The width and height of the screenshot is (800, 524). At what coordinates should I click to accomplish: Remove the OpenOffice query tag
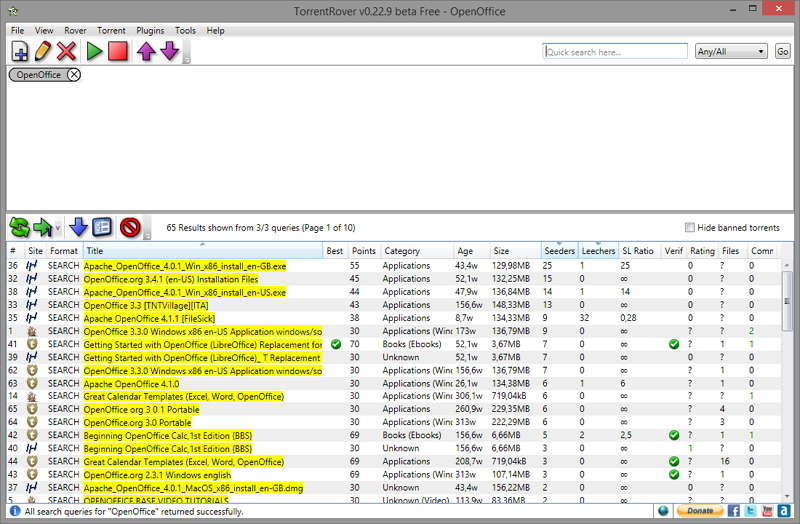(74, 75)
